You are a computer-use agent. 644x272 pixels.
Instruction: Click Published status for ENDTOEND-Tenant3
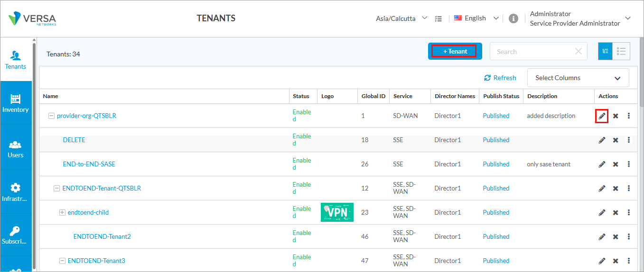(496, 261)
